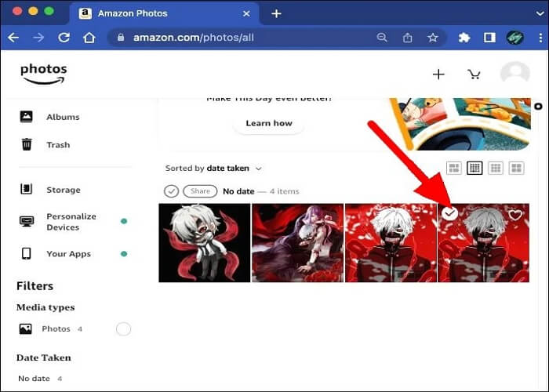This screenshot has width=549, height=392.
Task: Click the No date group heading
Action: (x=238, y=191)
